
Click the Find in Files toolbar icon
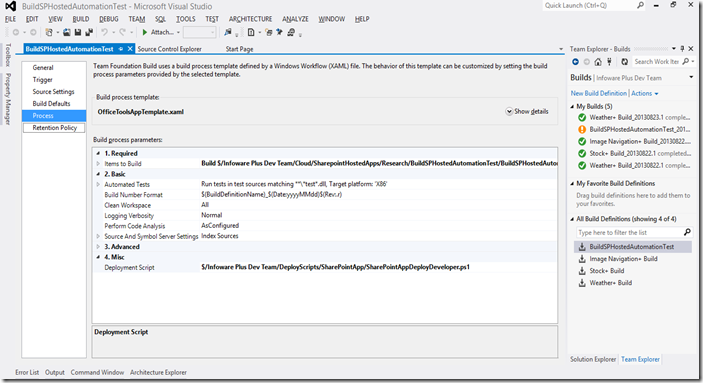pos(228,32)
